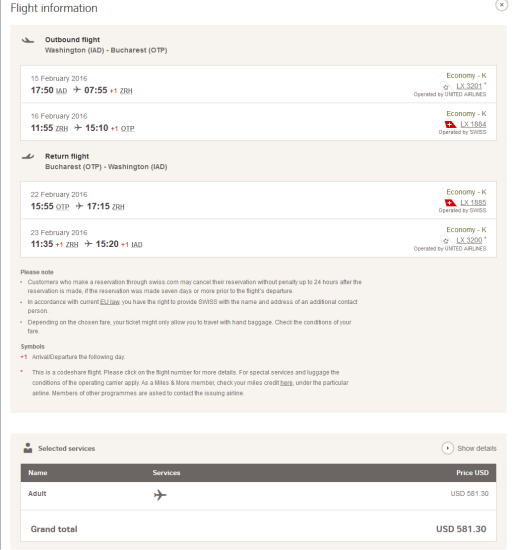
Task: Click the SWISS logo beside LX 1884
Action: click(450, 124)
